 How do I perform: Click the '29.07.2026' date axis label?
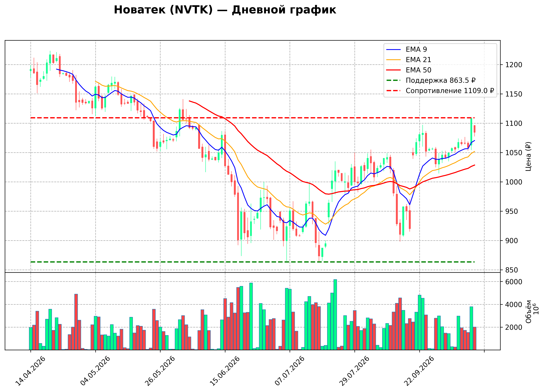354,371
